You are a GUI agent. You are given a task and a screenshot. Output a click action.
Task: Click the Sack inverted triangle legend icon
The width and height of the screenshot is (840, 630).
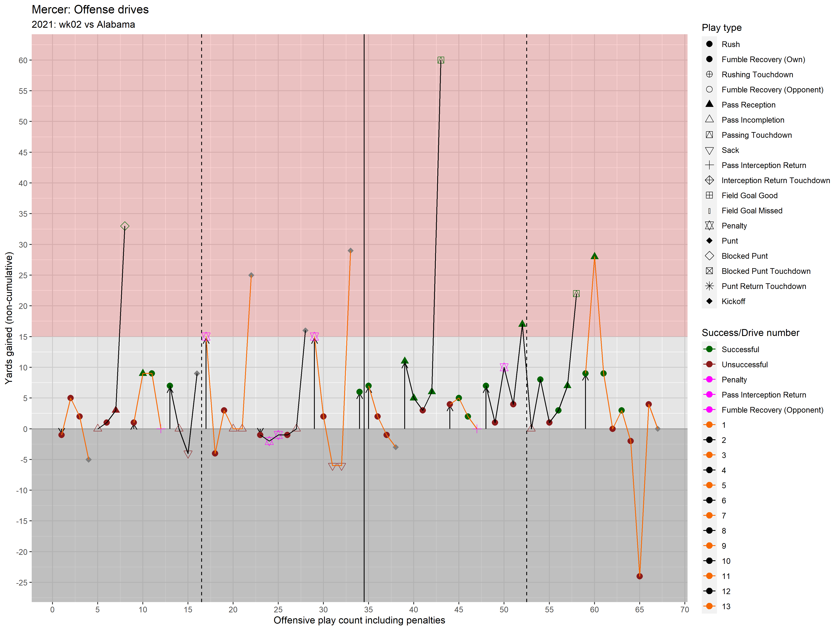[x=709, y=151]
